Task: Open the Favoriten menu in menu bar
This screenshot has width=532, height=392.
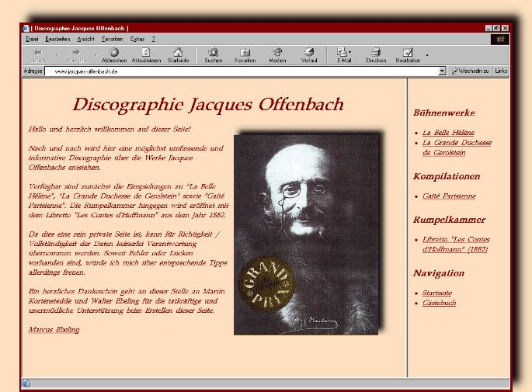Action: (x=112, y=38)
